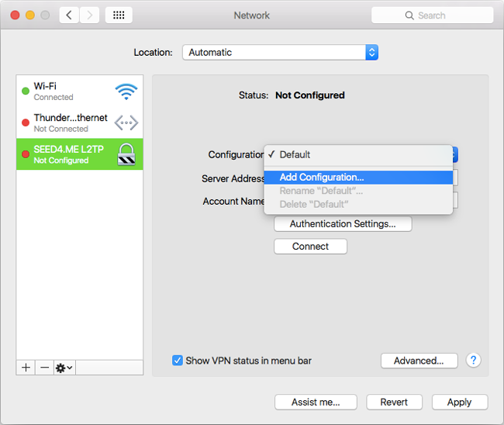Select the Default configuration entry

pyautogui.click(x=295, y=154)
